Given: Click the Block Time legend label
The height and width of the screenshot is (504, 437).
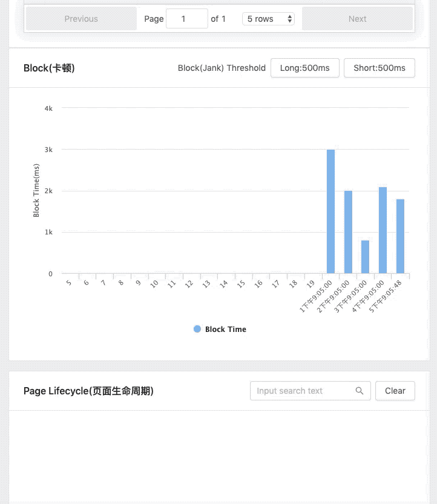Looking at the screenshot, I should (226, 330).
